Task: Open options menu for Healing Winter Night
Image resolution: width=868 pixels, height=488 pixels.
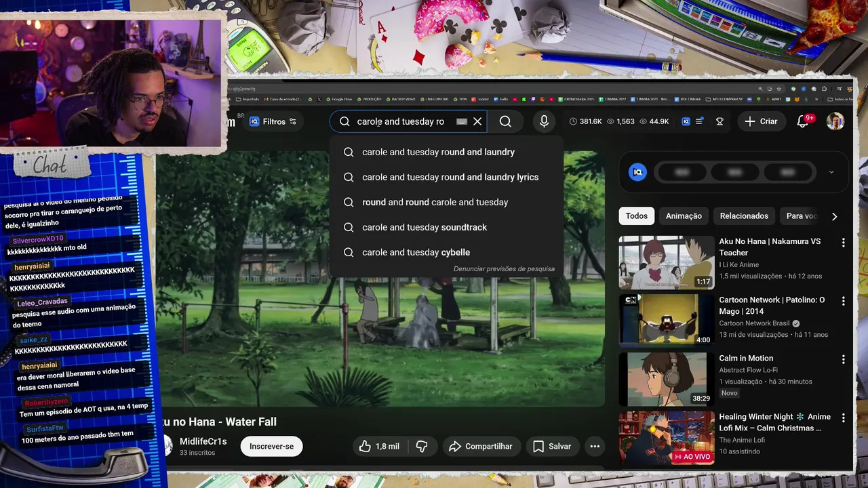Action: (843, 418)
